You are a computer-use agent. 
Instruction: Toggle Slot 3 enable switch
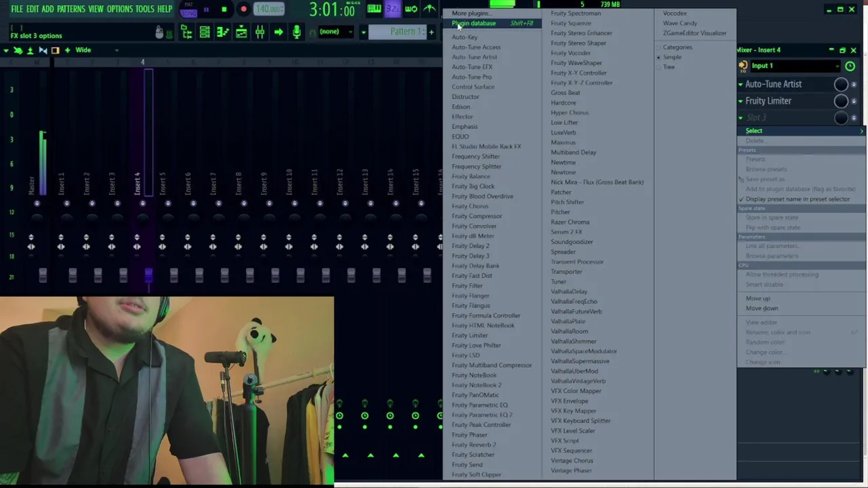tap(854, 118)
